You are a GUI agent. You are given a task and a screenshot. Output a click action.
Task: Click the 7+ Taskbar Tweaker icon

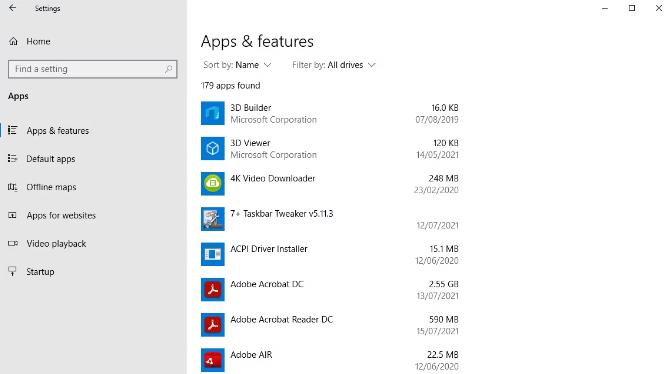coord(213,219)
